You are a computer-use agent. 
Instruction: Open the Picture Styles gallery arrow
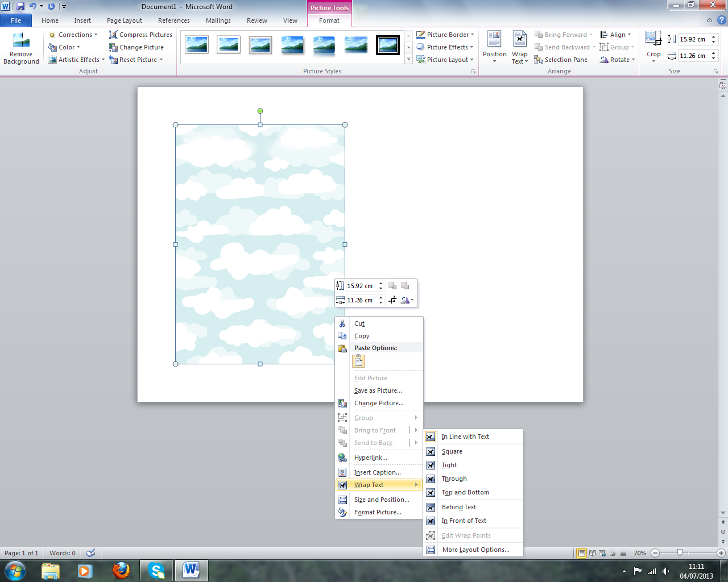point(408,60)
